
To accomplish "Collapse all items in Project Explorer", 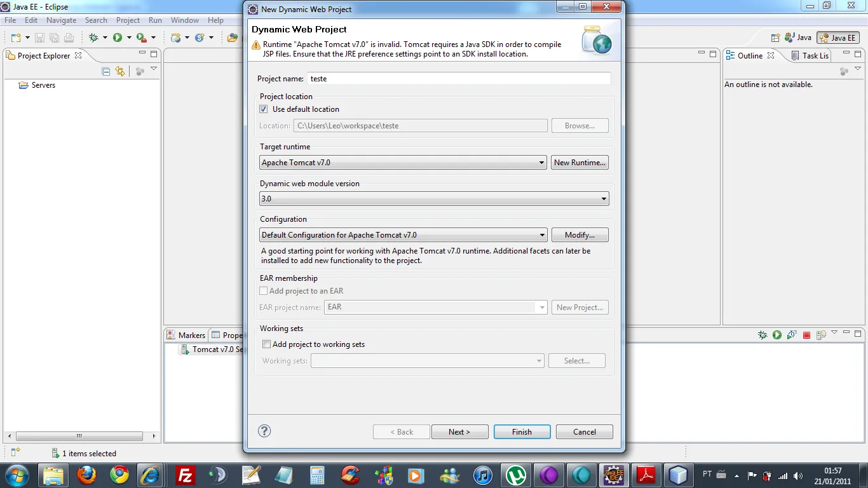I will 106,71.
